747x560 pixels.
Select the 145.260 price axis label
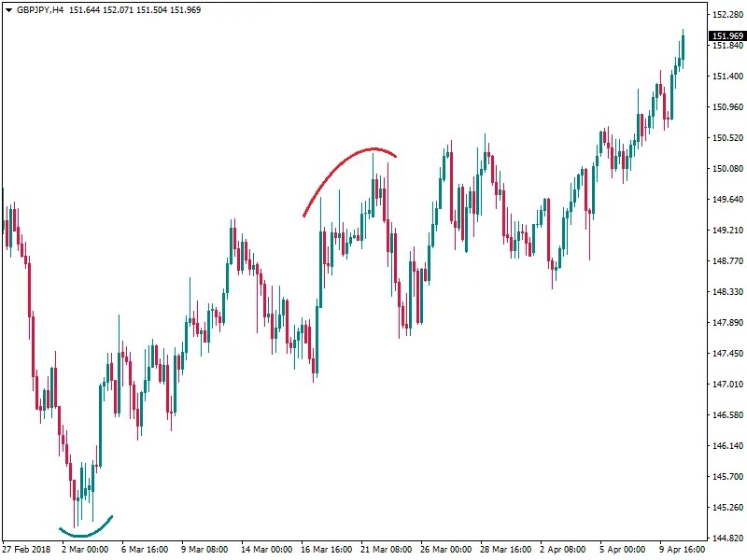click(x=727, y=508)
